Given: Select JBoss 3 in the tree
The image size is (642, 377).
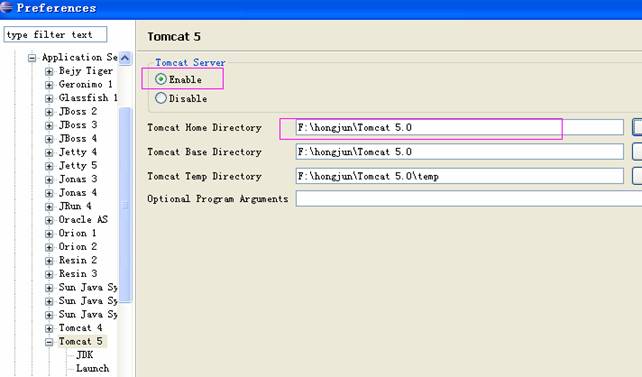Looking at the screenshot, I should click(78, 125).
